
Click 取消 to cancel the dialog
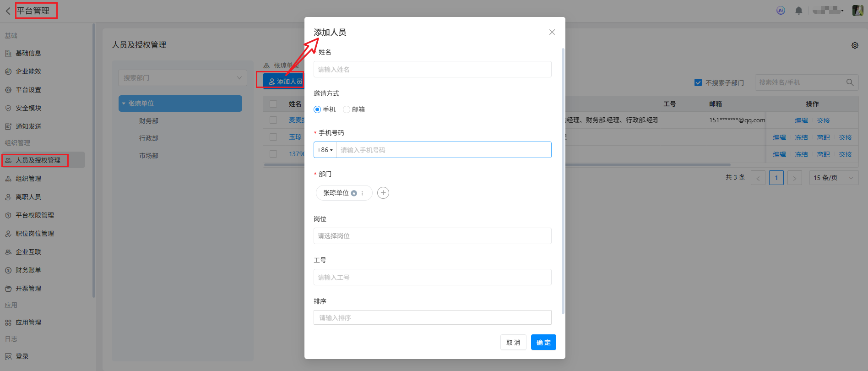pyautogui.click(x=513, y=342)
